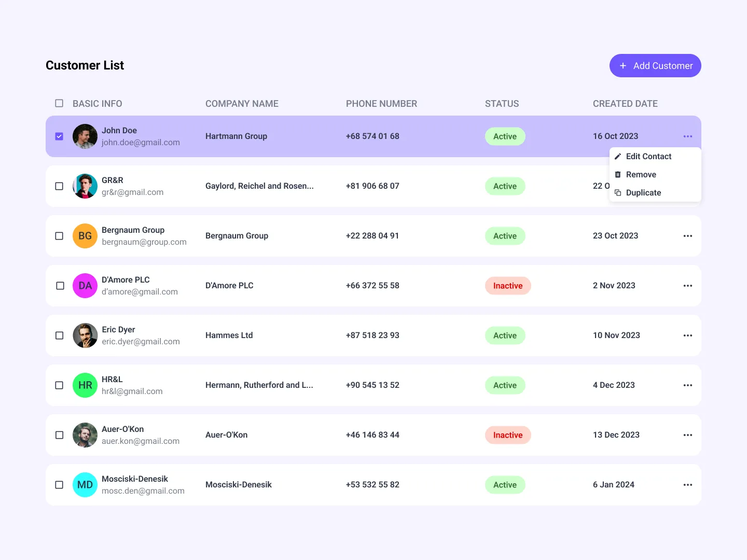747x560 pixels.
Task: Click the plus icon on Add Customer button
Action: tap(622, 66)
